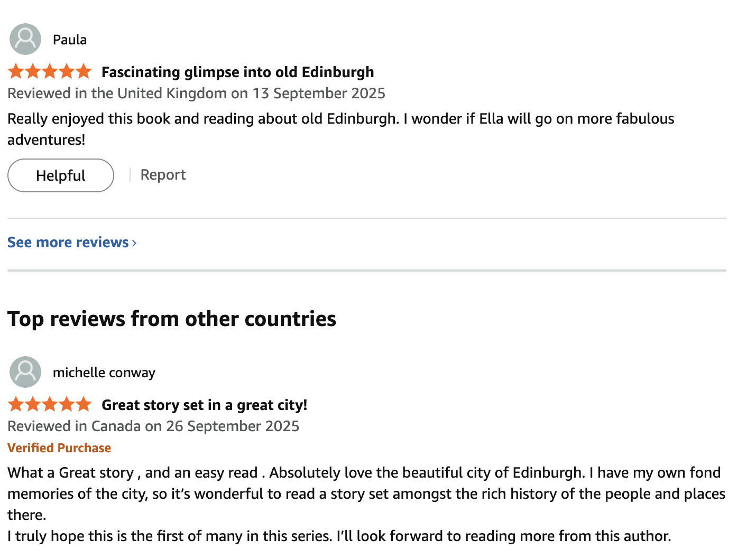Mark Paula's review as Helpful
Viewport: 756px width, 559px height.
[61, 175]
